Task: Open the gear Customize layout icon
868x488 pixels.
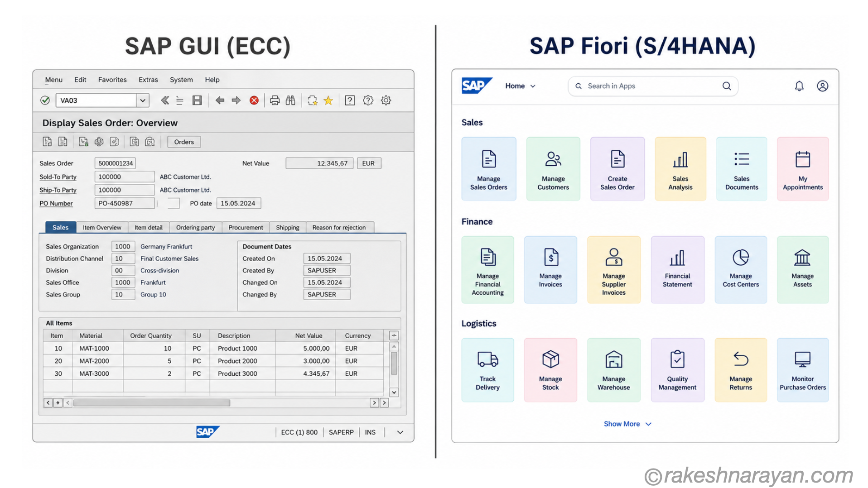Action: click(x=386, y=100)
